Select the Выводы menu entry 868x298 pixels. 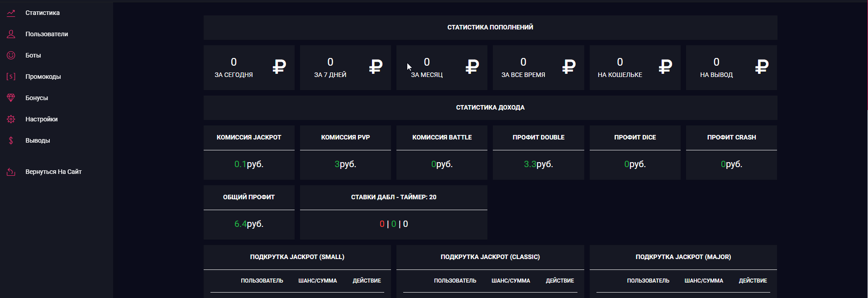(38, 140)
